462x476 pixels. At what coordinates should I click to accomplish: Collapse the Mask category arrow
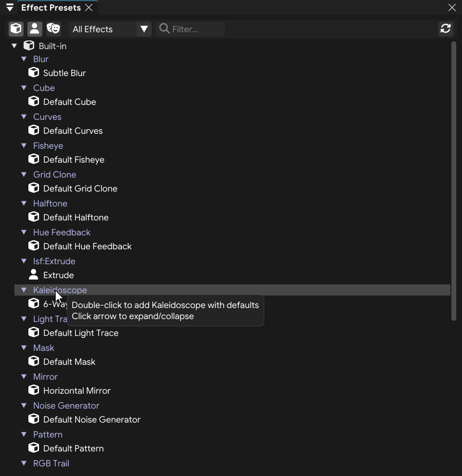(24, 347)
